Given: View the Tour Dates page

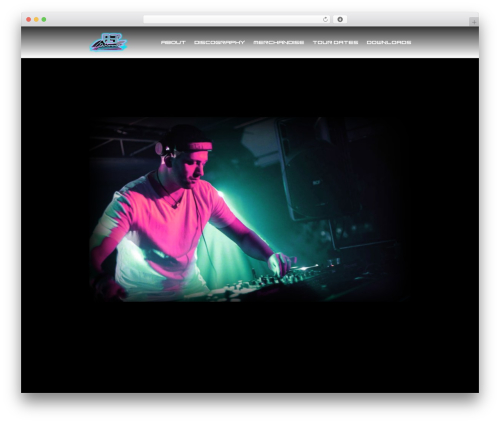Looking at the screenshot, I should pyautogui.click(x=335, y=42).
